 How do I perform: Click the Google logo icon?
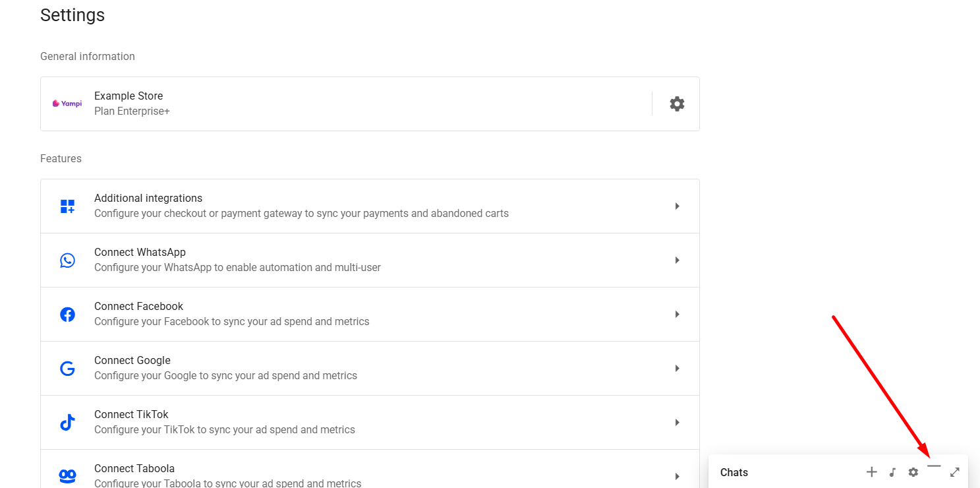[67, 369]
